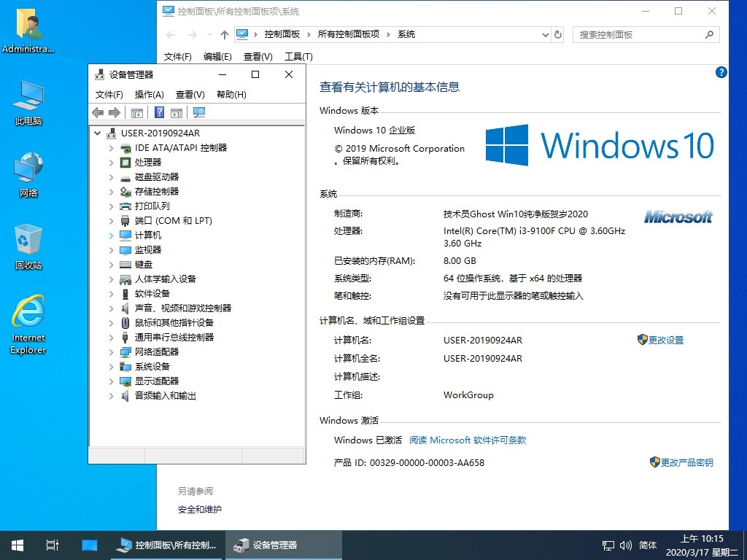Click the 搜索控制面板 search field
Screen dimensions: 747x560
646,34
